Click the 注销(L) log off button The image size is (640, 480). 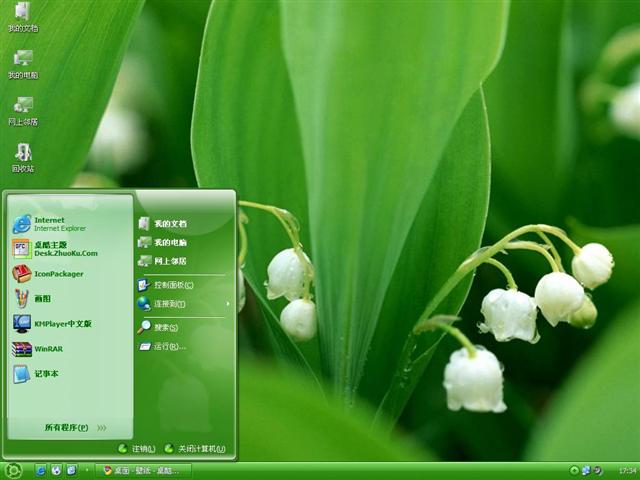(137, 449)
